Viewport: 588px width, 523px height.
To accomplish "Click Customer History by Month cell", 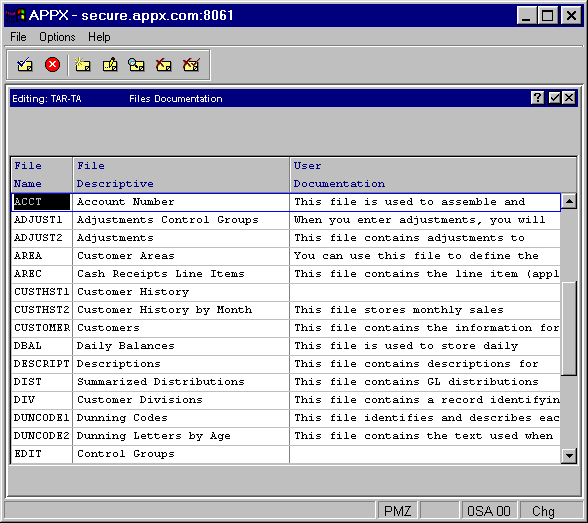I will click(181, 310).
